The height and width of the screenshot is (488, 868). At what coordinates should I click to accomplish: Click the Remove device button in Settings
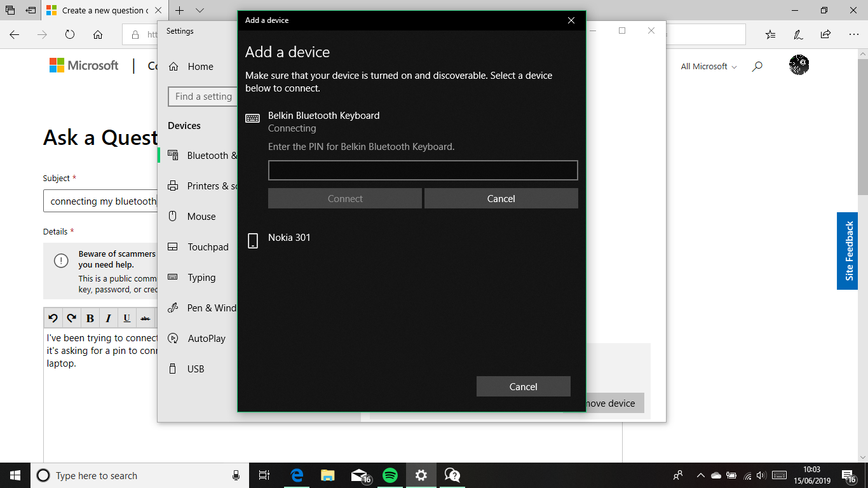[x=614, y=403]
